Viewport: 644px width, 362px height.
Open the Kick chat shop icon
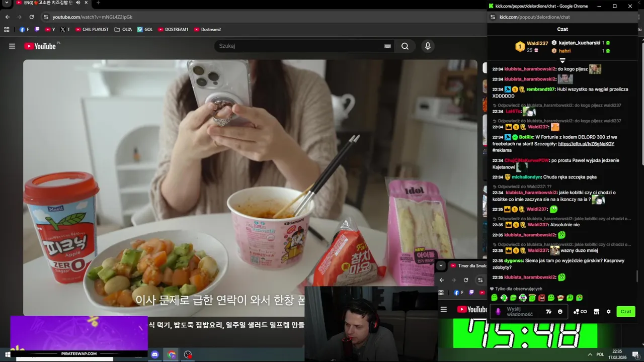click(x=596, y=312)
